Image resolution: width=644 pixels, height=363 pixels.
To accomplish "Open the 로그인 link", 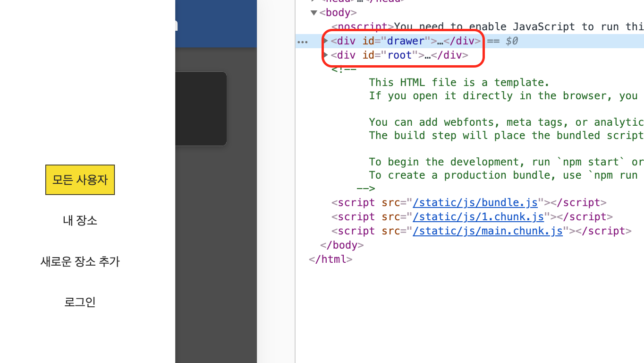I will click(x=80, y=302).
